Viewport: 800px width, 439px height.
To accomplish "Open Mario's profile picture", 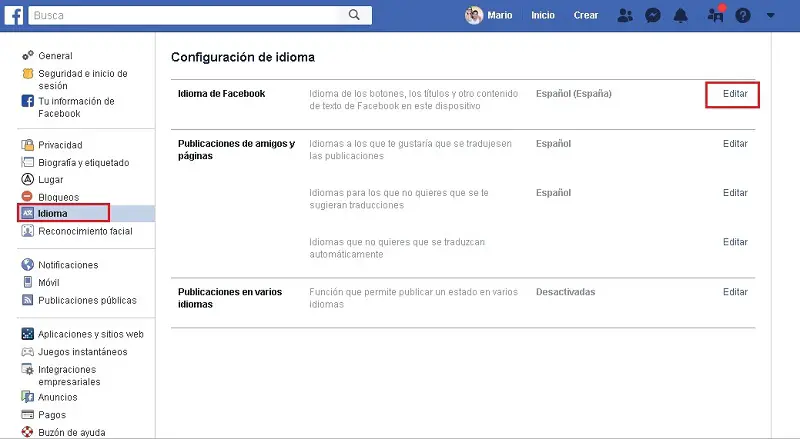I will 473,15.
